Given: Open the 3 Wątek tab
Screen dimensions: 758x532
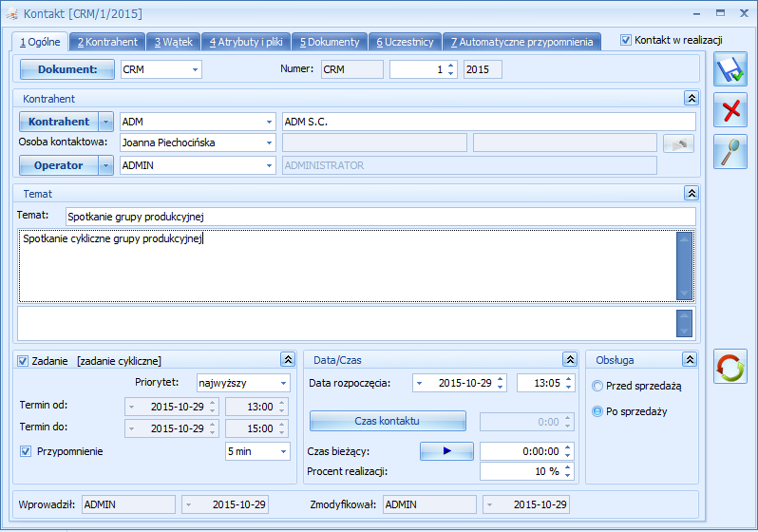Looking at the screenshot, I should click(x=174, y=42).
